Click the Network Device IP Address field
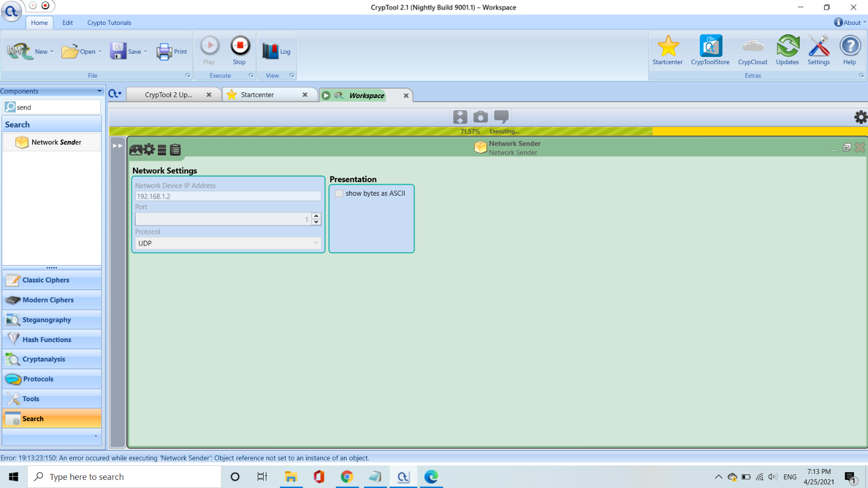Image resolution: width=868 pixels, height=488 pixels. [x=228, y=196]
